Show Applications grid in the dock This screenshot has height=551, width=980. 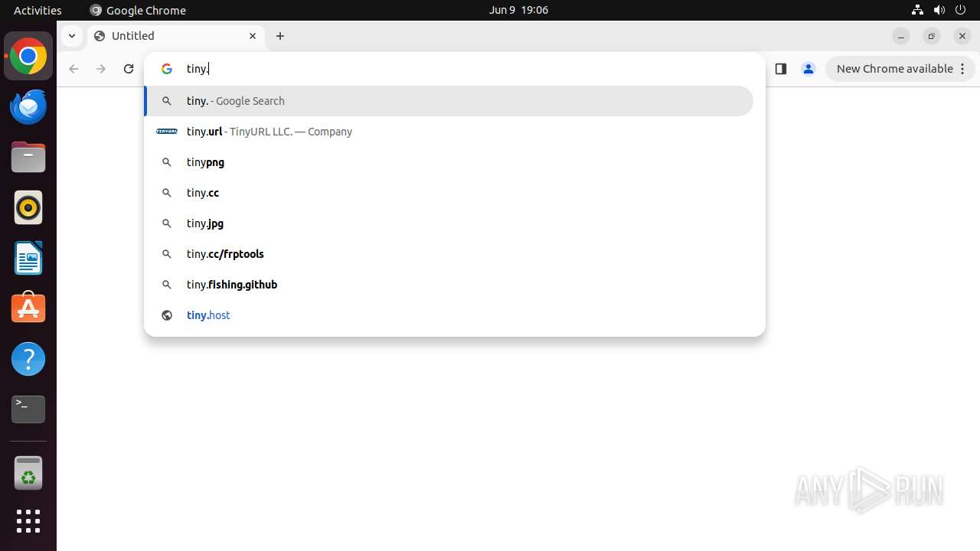click(x=28, y=521)
